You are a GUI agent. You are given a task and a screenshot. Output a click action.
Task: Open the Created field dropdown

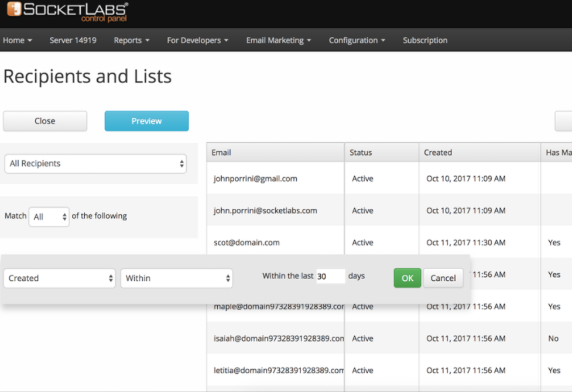point(59,278)
